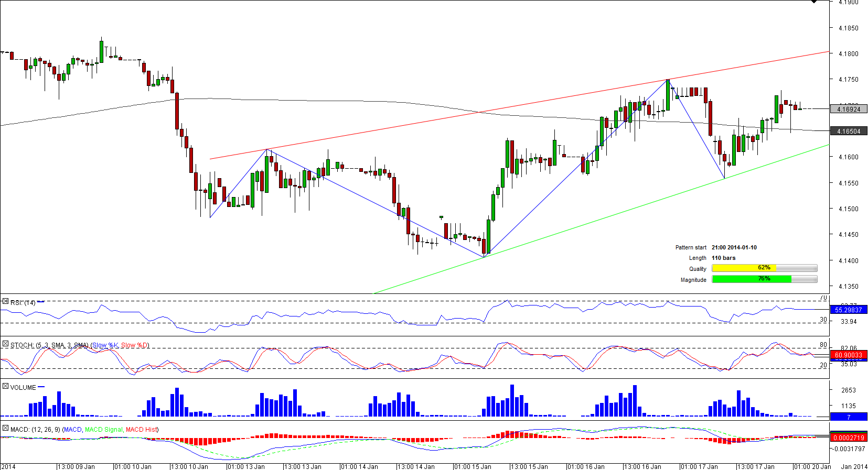Click the current price tag 4.16924
The image size is (868, 470).
[849, 110]
